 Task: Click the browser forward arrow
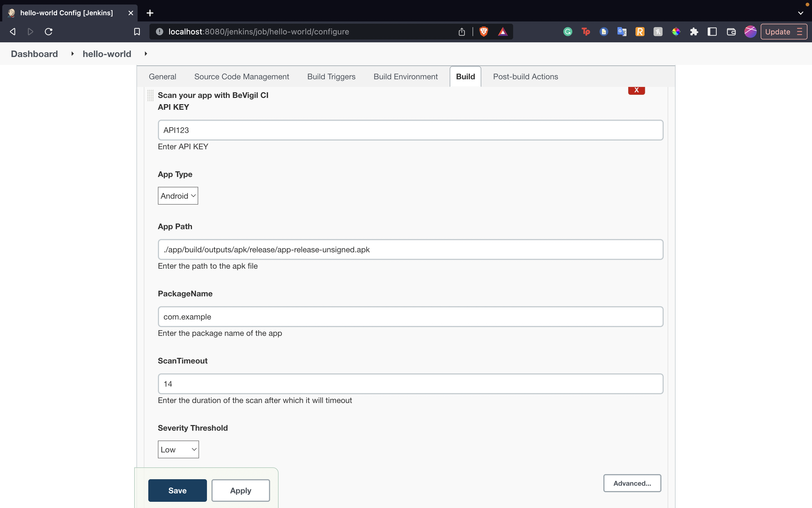30,32
